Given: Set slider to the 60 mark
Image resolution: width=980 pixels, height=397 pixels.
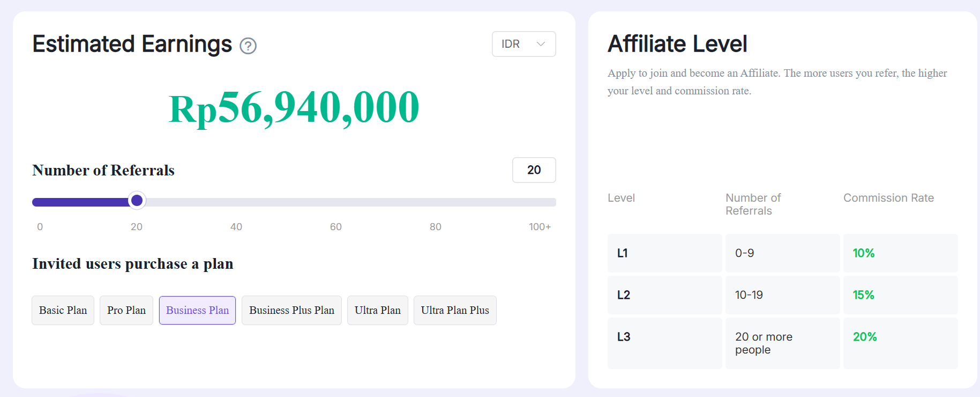Looking at the screenshot, I should (336, 202).
